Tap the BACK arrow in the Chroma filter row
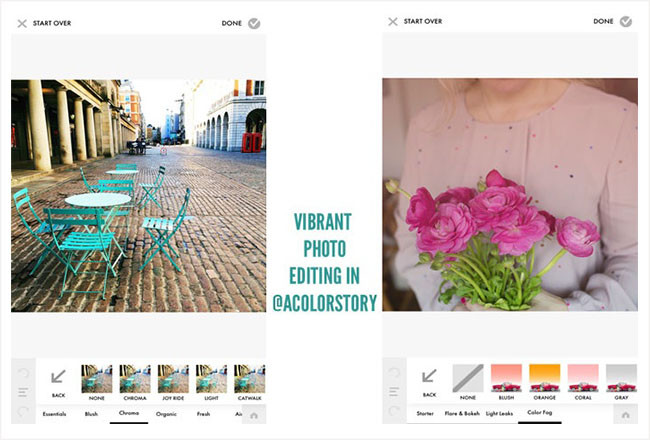The height and width of the screenshot is (440, 650). pyautogui.click(x=58, y=376)
